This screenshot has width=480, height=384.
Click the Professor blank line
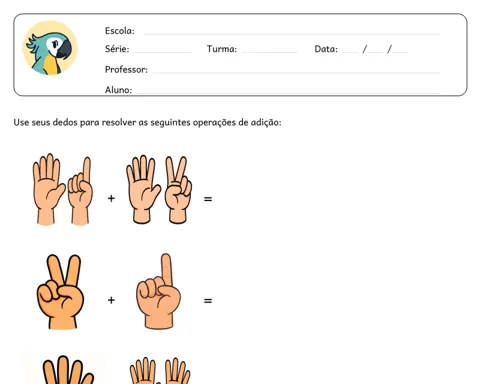(x=296, y=72)
